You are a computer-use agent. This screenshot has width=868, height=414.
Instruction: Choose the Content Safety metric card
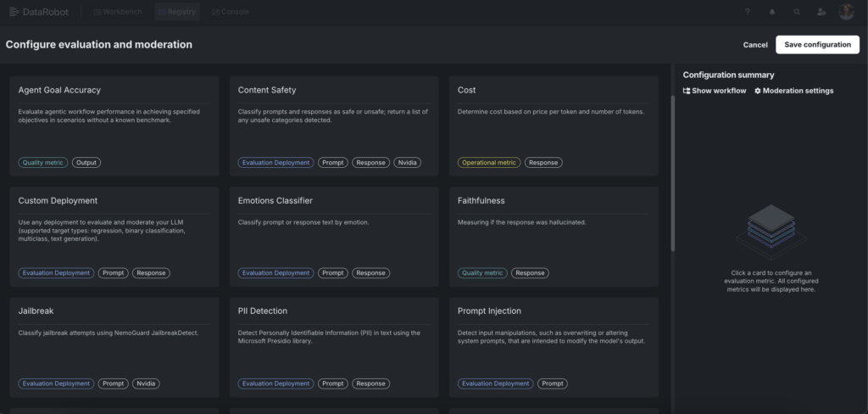coord(333,126)
